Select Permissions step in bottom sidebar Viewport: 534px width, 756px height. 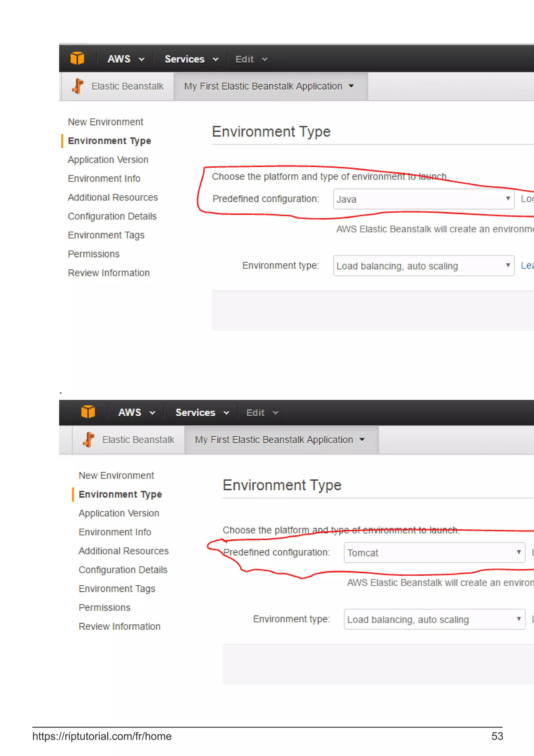(105, 608)
